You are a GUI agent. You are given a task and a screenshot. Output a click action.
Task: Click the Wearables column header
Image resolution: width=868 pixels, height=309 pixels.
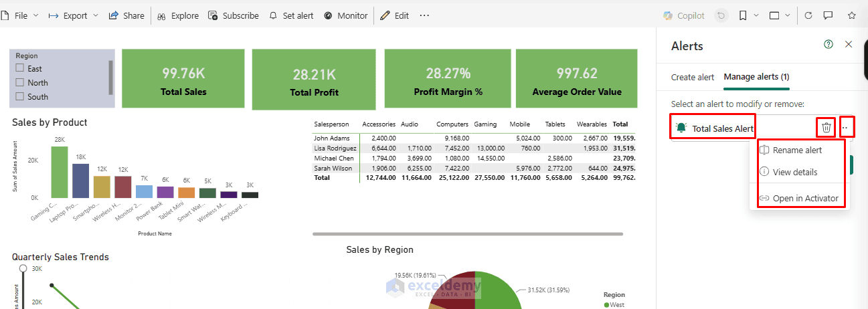592,124
